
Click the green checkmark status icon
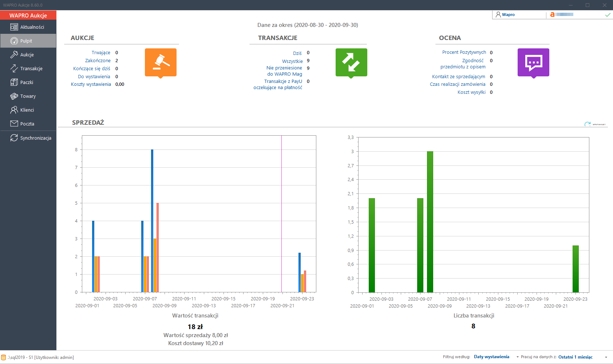608,15
